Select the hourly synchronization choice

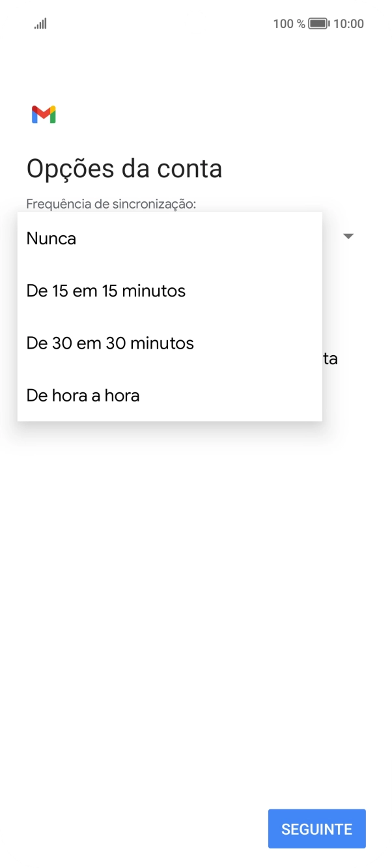pos(82,396)
